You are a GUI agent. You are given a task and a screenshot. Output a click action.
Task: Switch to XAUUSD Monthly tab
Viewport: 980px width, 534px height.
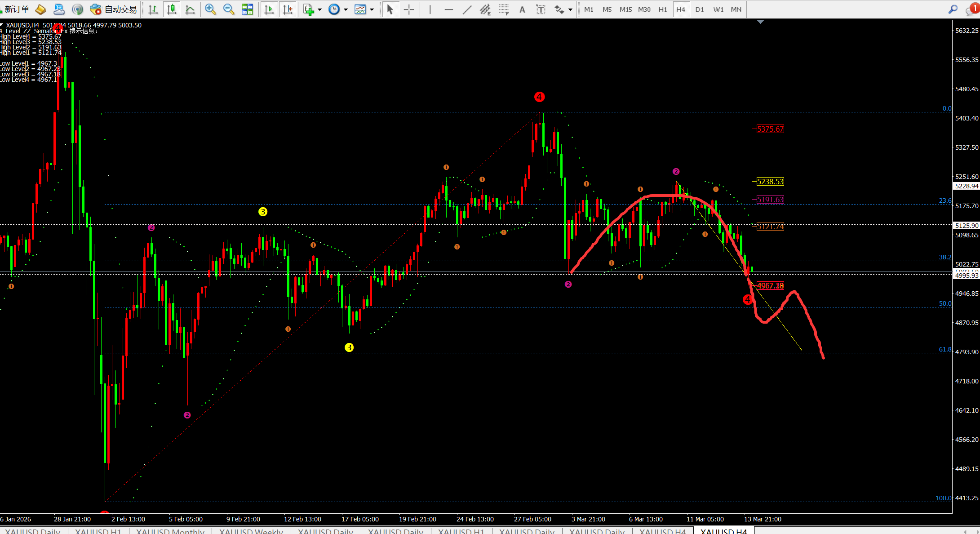click(x=170, y=531)
